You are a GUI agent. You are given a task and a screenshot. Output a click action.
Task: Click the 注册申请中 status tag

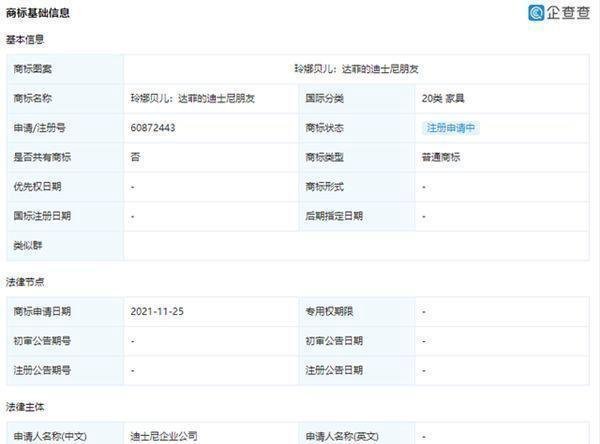click(450, 128)
